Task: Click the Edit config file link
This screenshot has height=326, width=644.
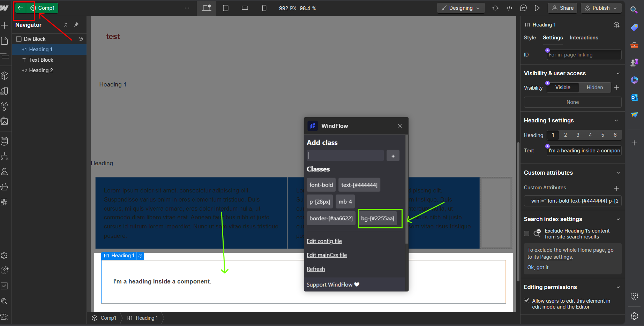Action: (x=324, y=241)
